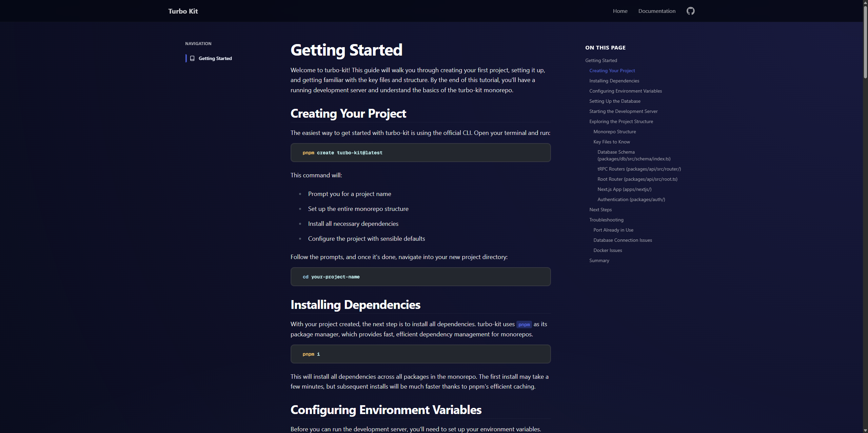
Task: Click scrollbar down arrow at bottom right
Action: (865, 430)
